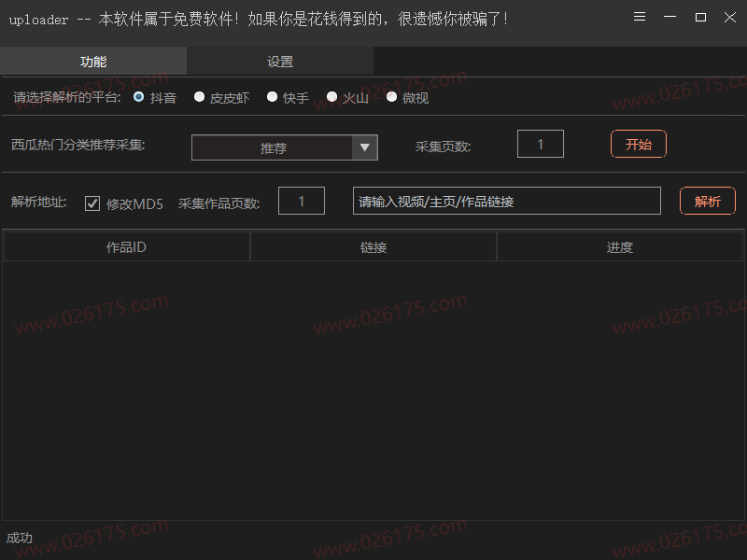Click the 链接 column header
This screenshot has width=747, height=560.
(x=373, y=246)
